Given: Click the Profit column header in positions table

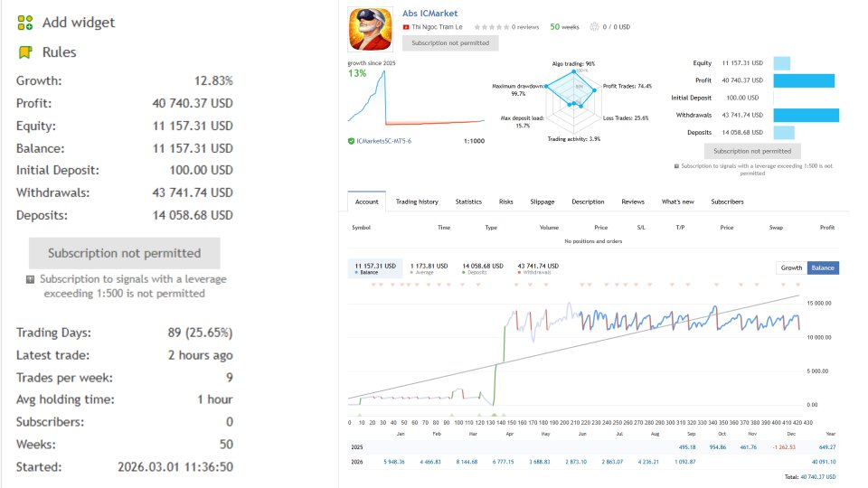Looking at the screenshot, I should point(827,228).
